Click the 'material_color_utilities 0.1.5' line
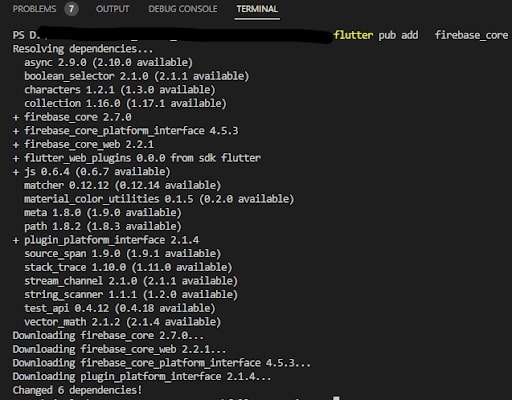The image size is (512, 400). tap(159, 199)
